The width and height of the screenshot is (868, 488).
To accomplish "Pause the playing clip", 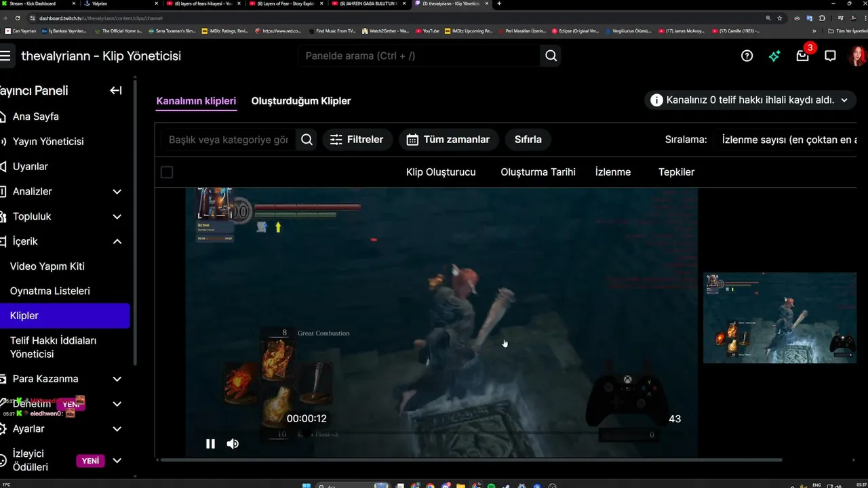I will tap(210, 444).
